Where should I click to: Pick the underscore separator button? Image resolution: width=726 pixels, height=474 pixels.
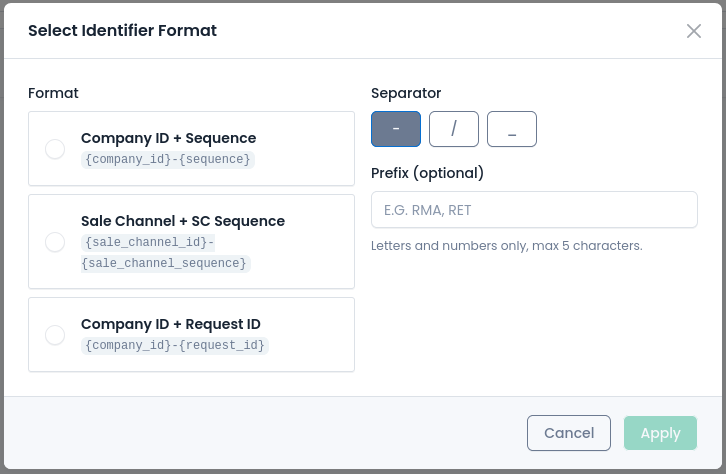tap(512, 129)
